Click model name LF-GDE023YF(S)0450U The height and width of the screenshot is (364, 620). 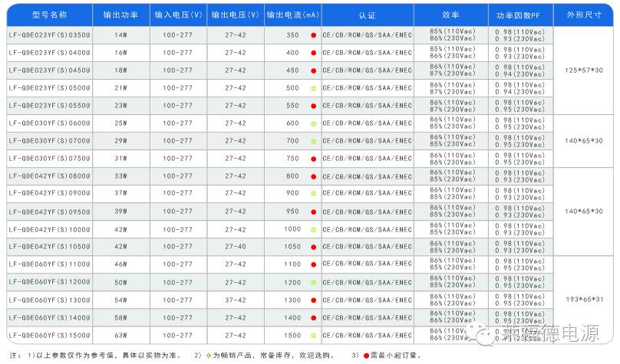(49, 71)
